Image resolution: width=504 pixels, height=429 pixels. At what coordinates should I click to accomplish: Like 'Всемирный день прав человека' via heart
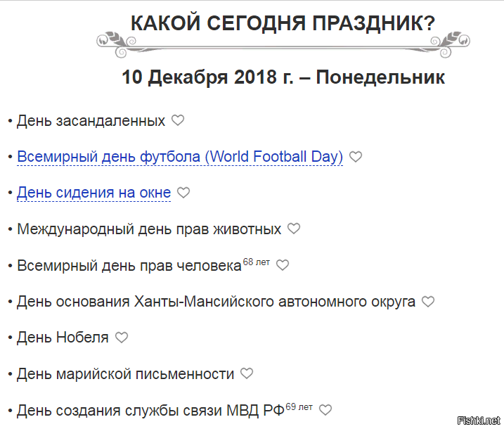click(x=283, y=266)
